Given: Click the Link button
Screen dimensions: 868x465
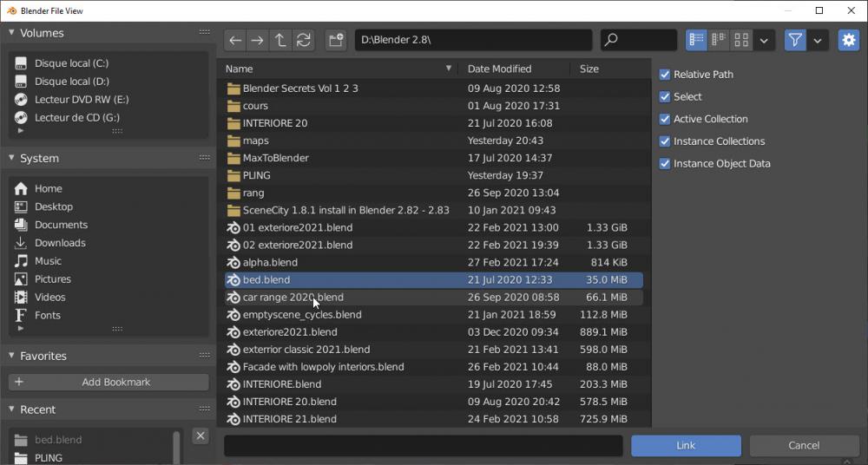Looking at the screenshot, I should (686, 446).
